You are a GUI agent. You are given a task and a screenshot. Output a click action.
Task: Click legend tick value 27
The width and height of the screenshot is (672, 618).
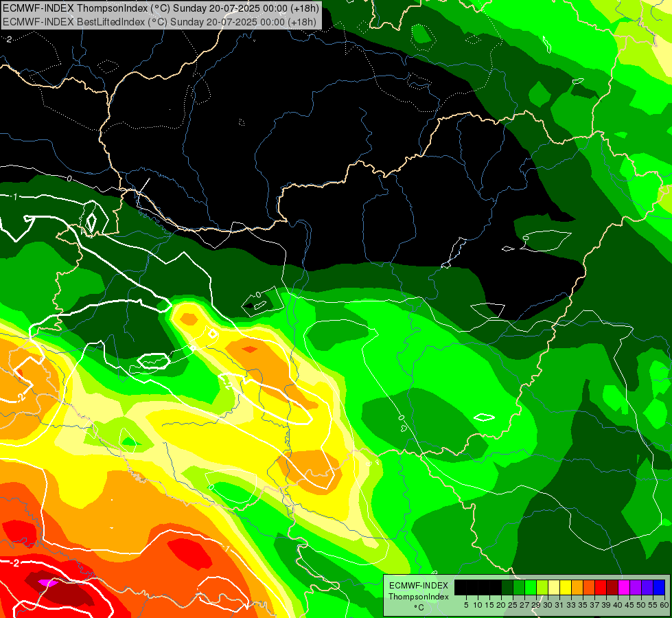point(525,605)
